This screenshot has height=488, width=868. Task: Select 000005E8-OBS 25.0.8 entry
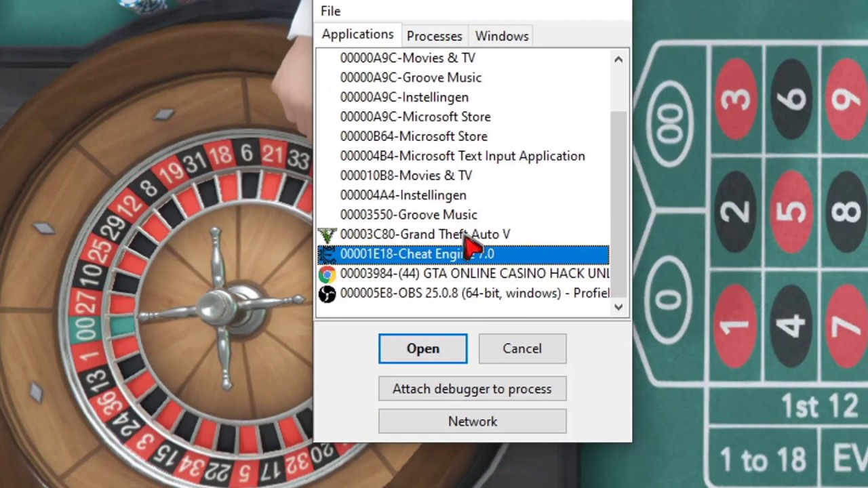click(x=464, y=293)
